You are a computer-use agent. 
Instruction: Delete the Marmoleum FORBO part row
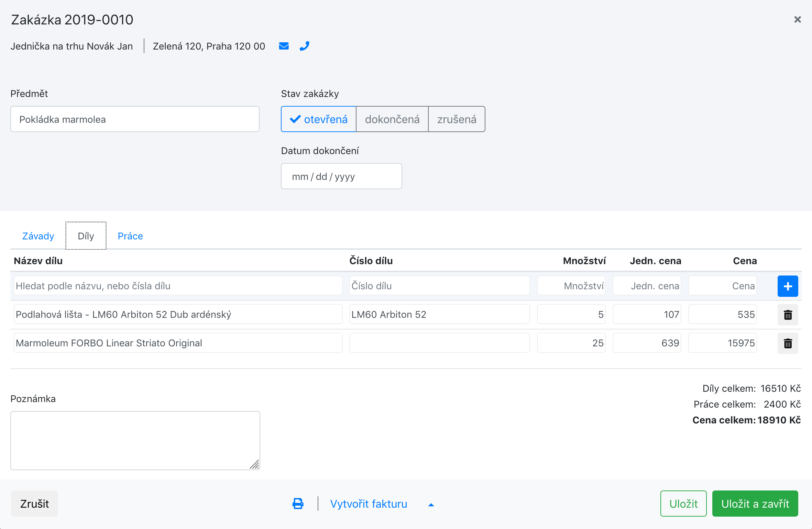[788, 343]
